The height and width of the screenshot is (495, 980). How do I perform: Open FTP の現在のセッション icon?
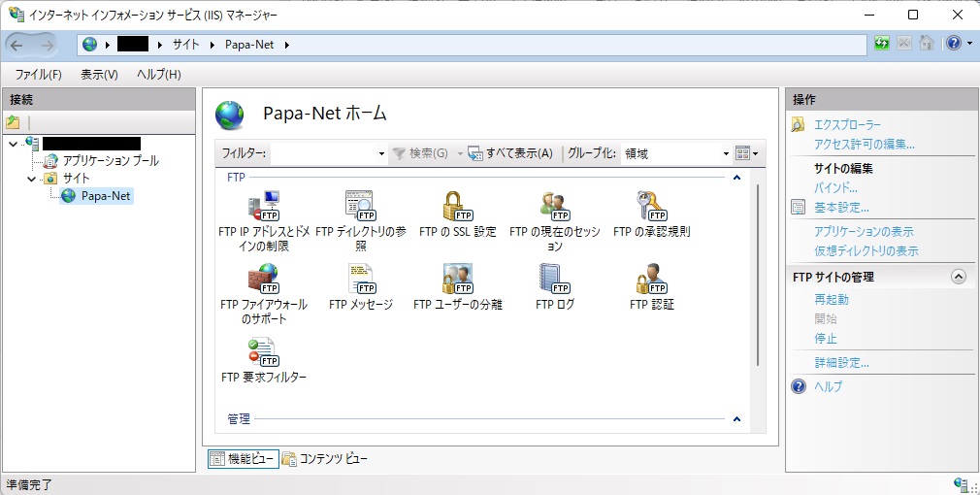coord(554,206)
